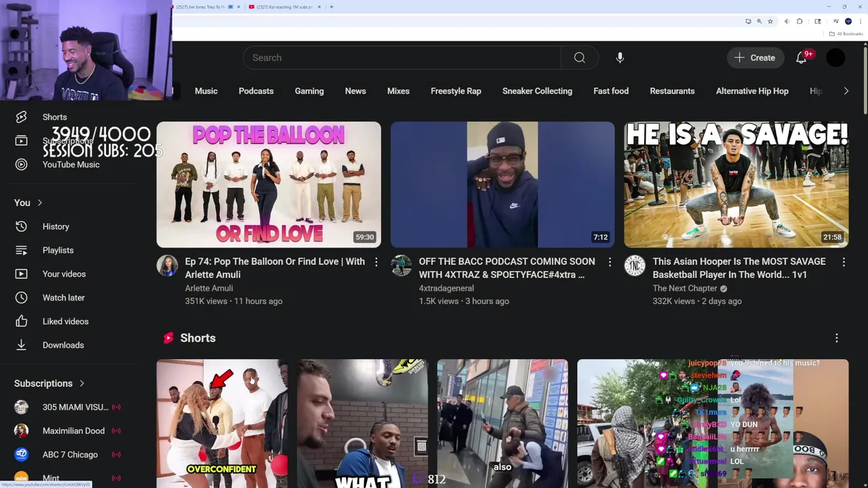Viewport: 868px width, 488px height.
Task: Select the Podcasts filter chip
Action: pyautogui.click(x=256, y=91)
